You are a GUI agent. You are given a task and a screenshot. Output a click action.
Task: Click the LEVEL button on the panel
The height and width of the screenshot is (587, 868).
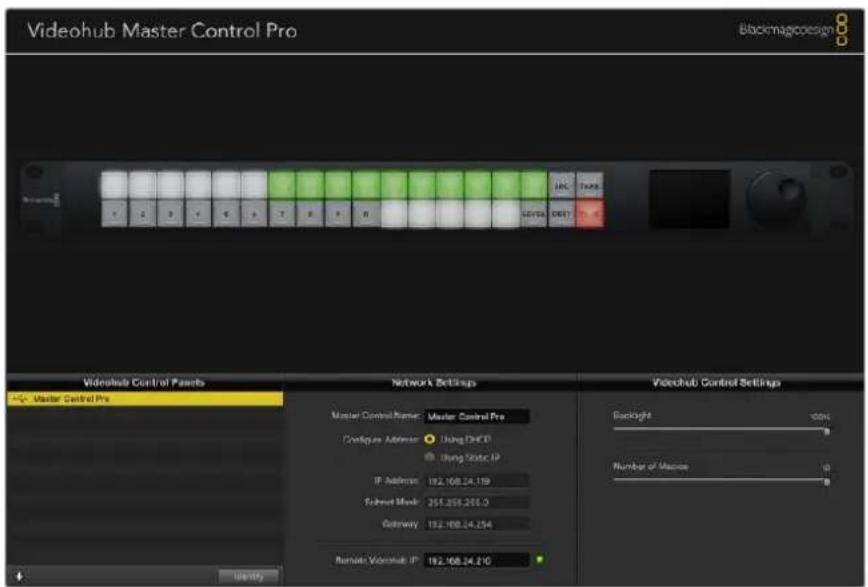point(533,214)
